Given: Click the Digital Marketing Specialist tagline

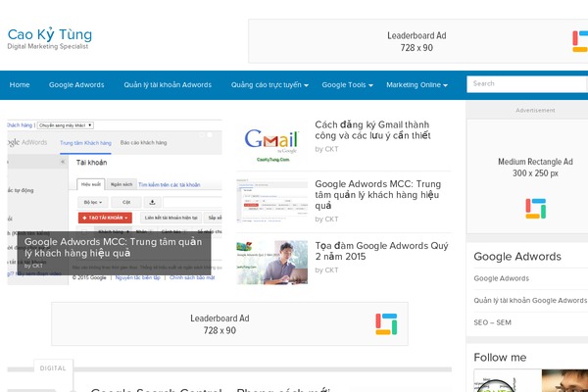Looking at the screenshot, I should click(x=48, y=46).
